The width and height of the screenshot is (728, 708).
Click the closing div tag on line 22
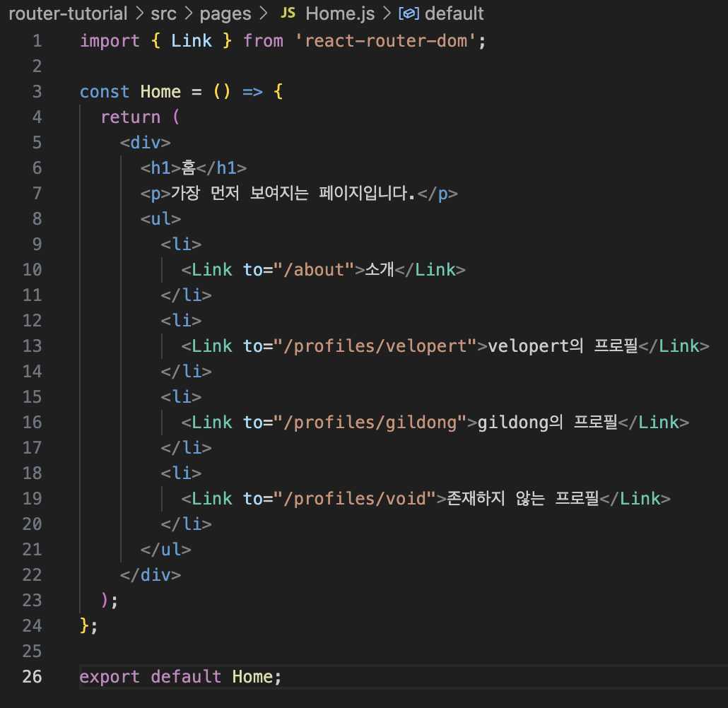[151, 574]
